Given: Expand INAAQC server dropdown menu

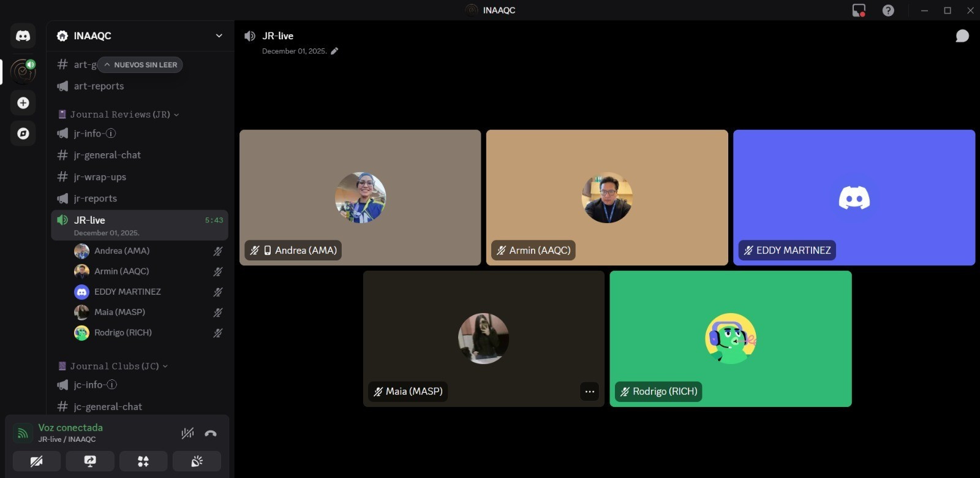Looking at the screenshot, I should pyautogui.click(x=219, y=36).
